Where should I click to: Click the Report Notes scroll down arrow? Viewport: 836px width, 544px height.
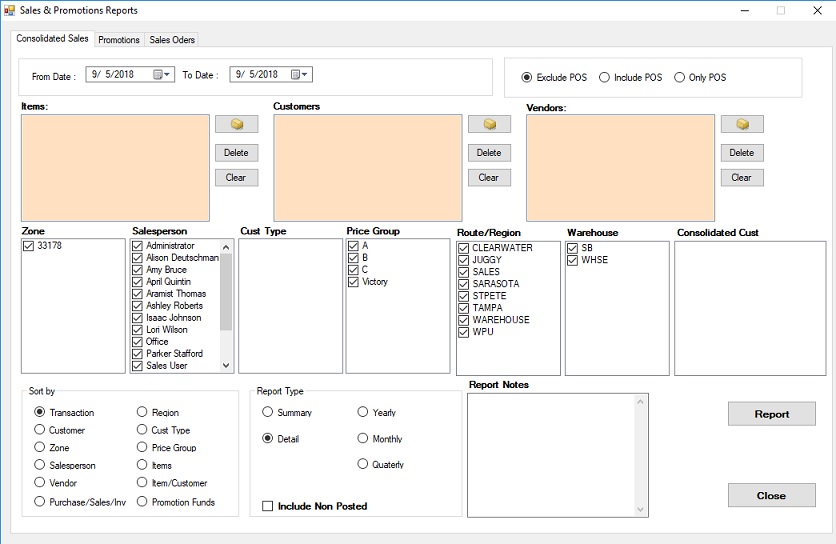pos(640,510)
